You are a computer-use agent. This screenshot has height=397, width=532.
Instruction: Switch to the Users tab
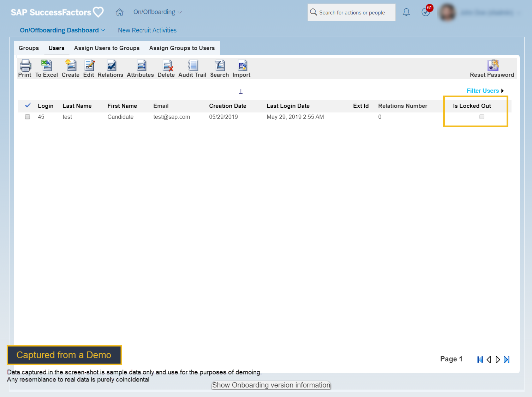(x=56, y=48)
